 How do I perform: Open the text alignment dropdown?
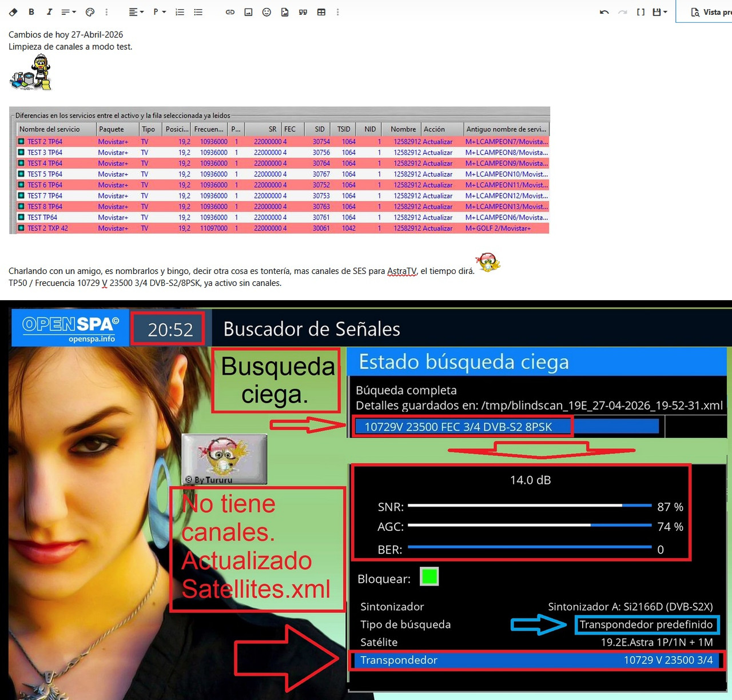[136, 12]
